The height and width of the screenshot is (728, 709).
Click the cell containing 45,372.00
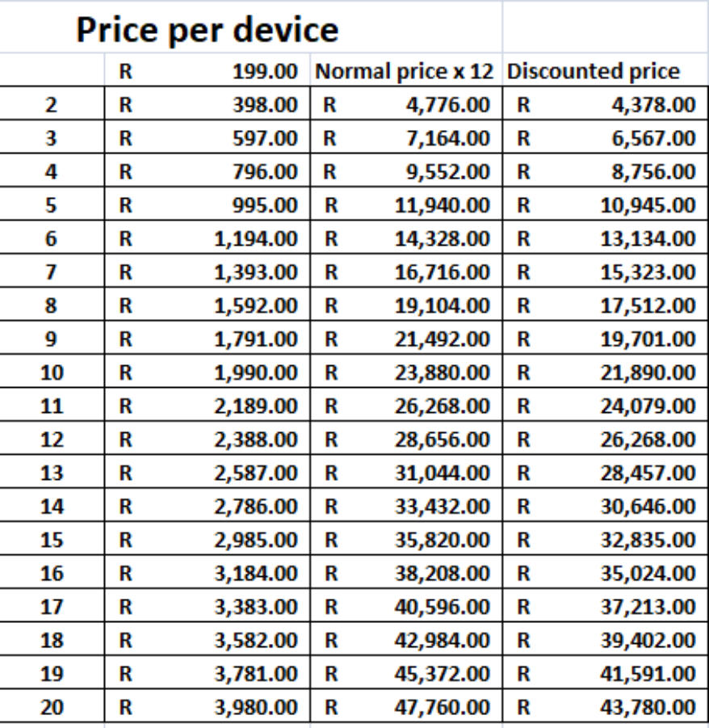pos(406,671)
